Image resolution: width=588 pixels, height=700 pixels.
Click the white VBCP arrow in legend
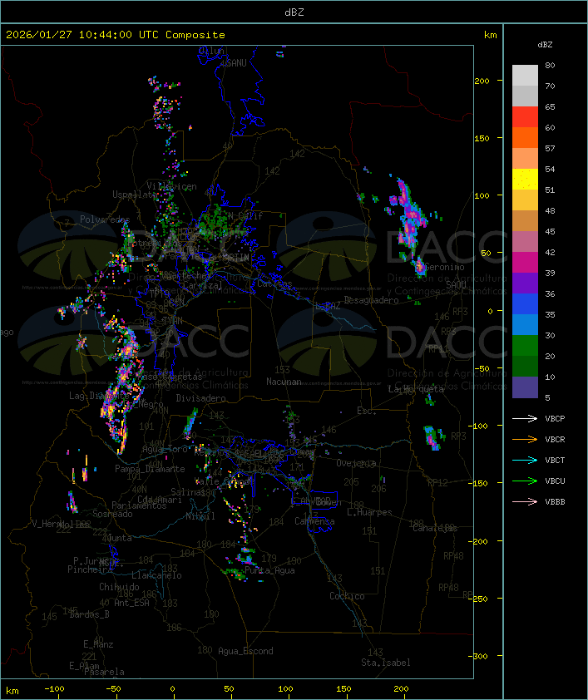525,418
